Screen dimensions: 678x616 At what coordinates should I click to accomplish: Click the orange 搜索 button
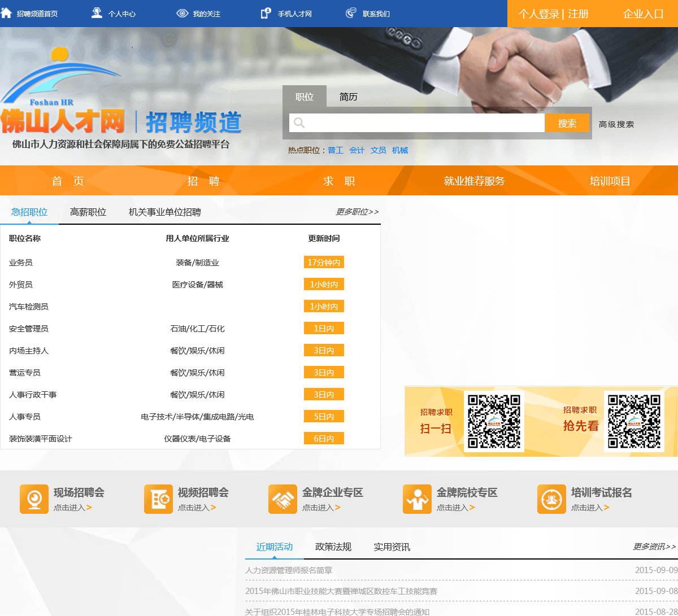567,123
